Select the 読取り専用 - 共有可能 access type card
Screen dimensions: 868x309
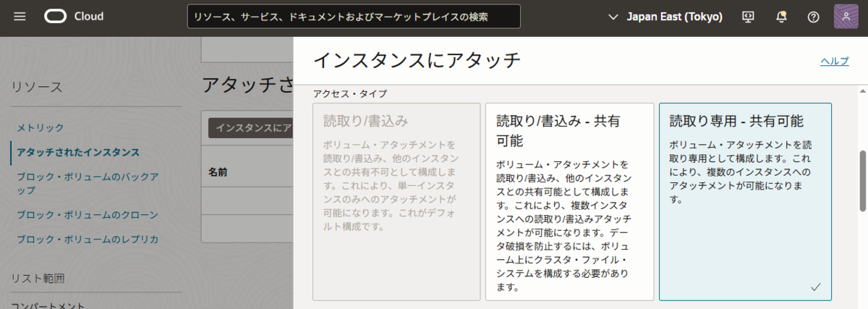click(x=745, y=201)
